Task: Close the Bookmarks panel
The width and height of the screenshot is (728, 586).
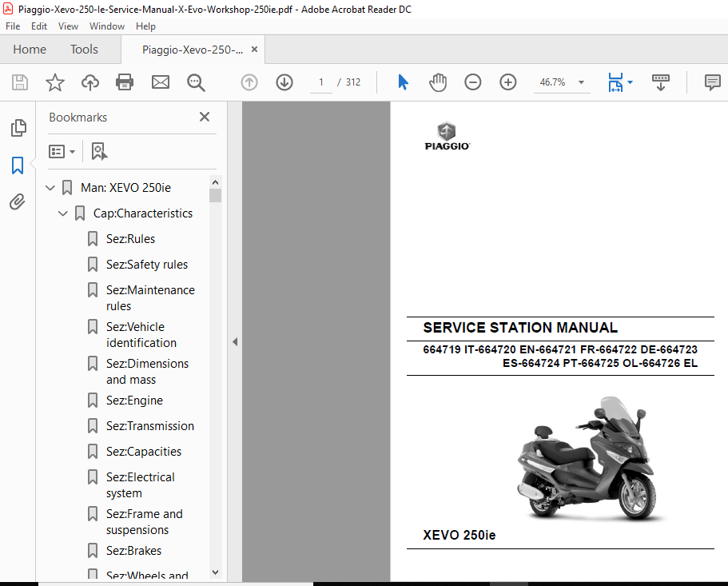Action: [205, 117]
